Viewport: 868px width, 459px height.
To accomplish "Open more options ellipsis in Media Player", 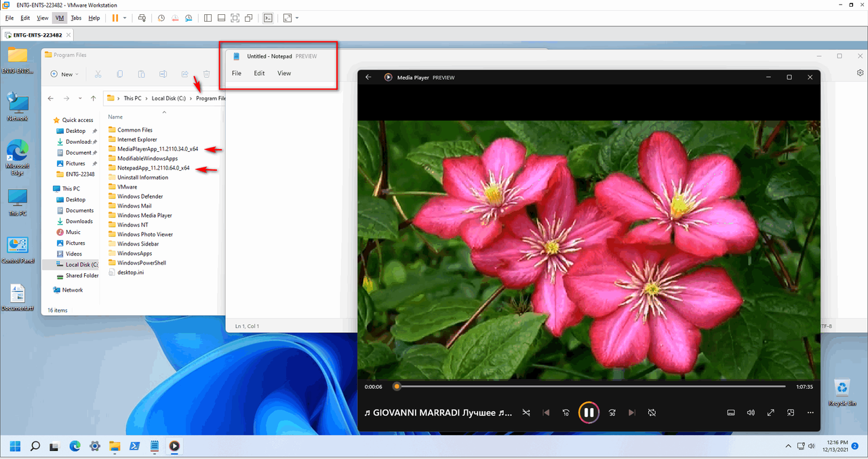I will (x=810, y=412).
